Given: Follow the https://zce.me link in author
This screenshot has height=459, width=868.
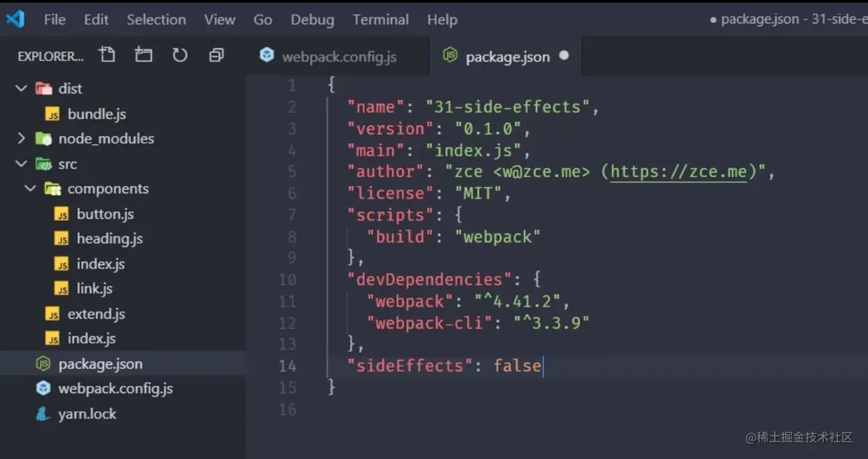Looking at the screenshot, I should (x=678, y=172).
